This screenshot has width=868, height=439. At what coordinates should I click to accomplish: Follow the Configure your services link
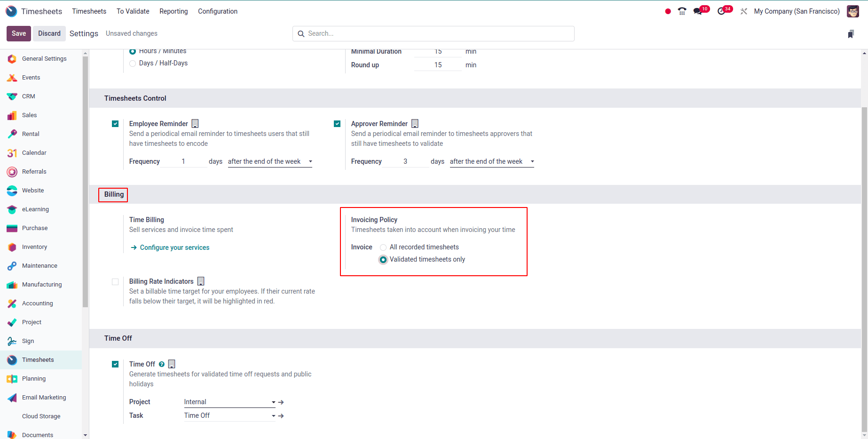pyautogui.click(x=174, y=247)
